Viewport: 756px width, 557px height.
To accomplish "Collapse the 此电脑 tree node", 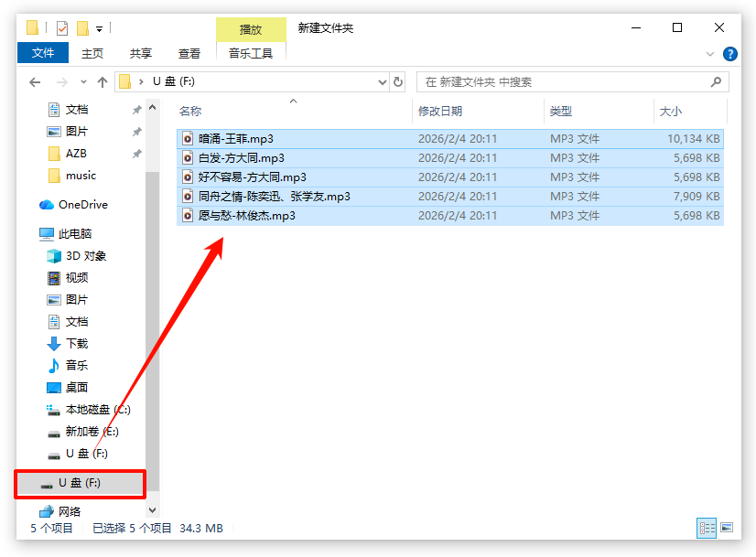I will pyautogui.click(x=29, y=232).
